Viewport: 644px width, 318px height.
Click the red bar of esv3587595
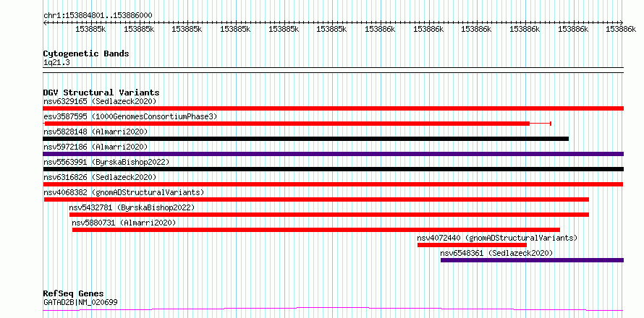287,124
